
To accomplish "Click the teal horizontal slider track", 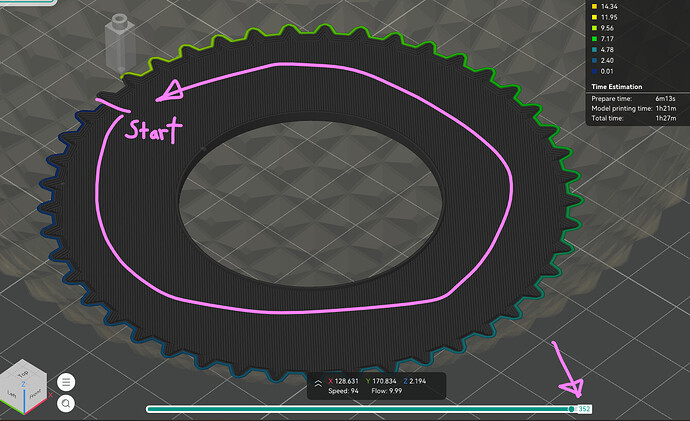I will [359, 409].
